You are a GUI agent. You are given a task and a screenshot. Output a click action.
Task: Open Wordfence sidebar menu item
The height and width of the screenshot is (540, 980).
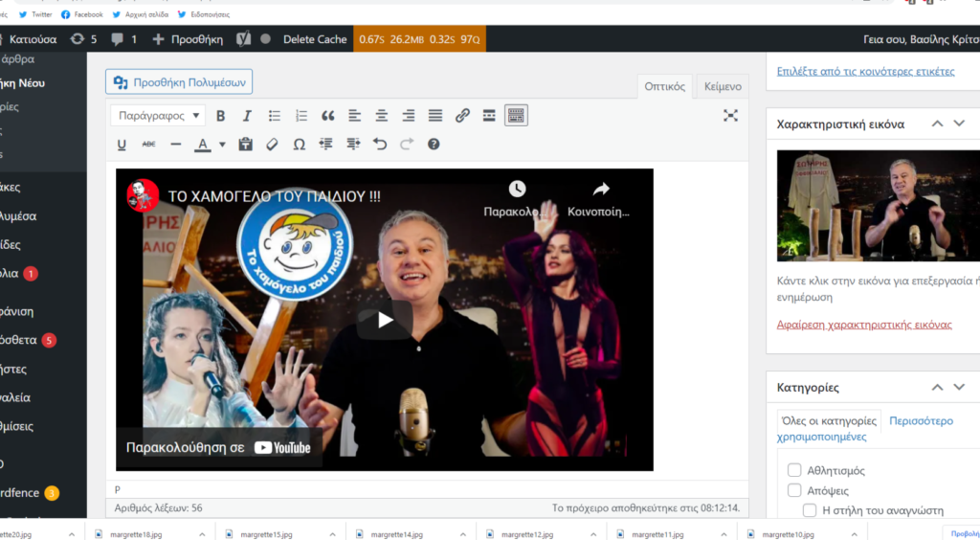coord(30,492)
